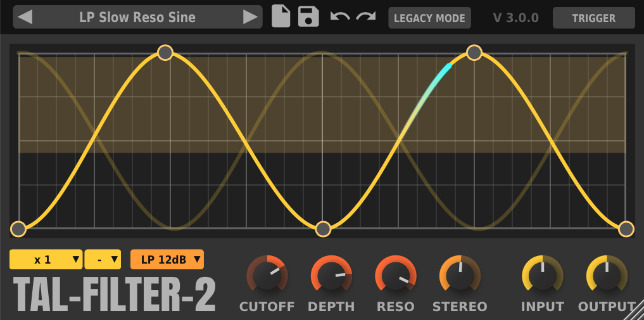Click the next preset right arrow
Viewport: 644px width, 320px height.
tap(250, 17)
